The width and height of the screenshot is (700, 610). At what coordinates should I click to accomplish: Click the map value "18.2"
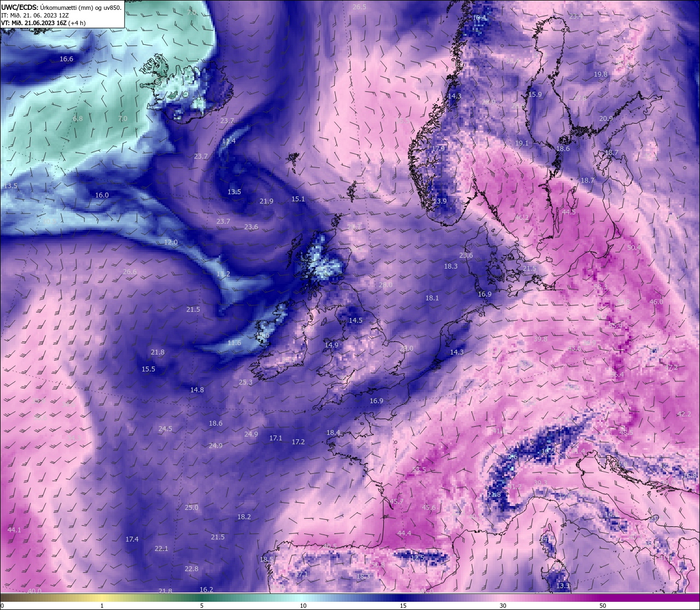(x=244, y=517)
